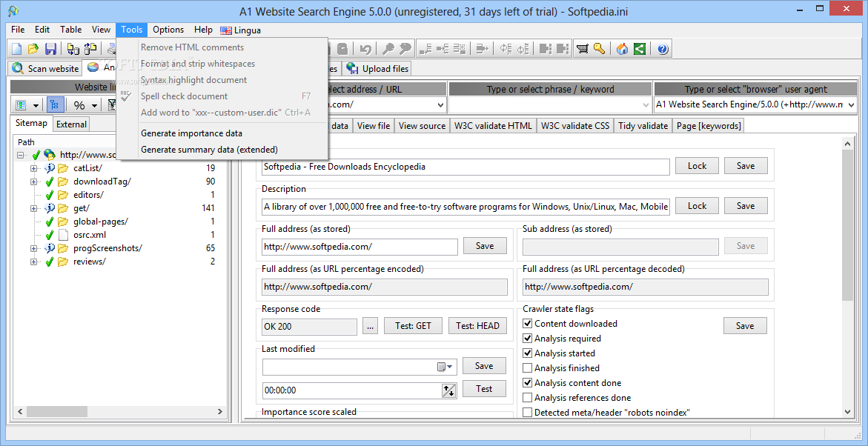Image resolution: width=868 pixels, height=446 pixels.
Task: Click the first gray panel layout icon
Action: coord(546,49)
